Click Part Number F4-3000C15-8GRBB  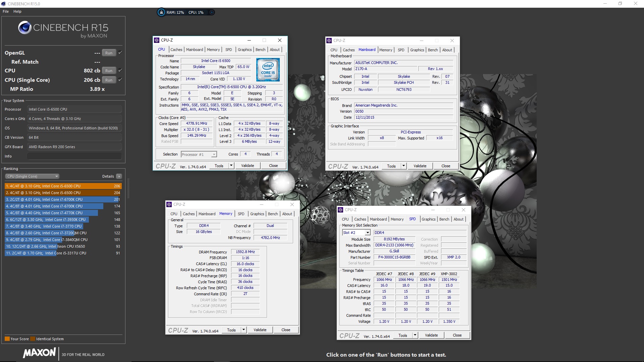394,257
